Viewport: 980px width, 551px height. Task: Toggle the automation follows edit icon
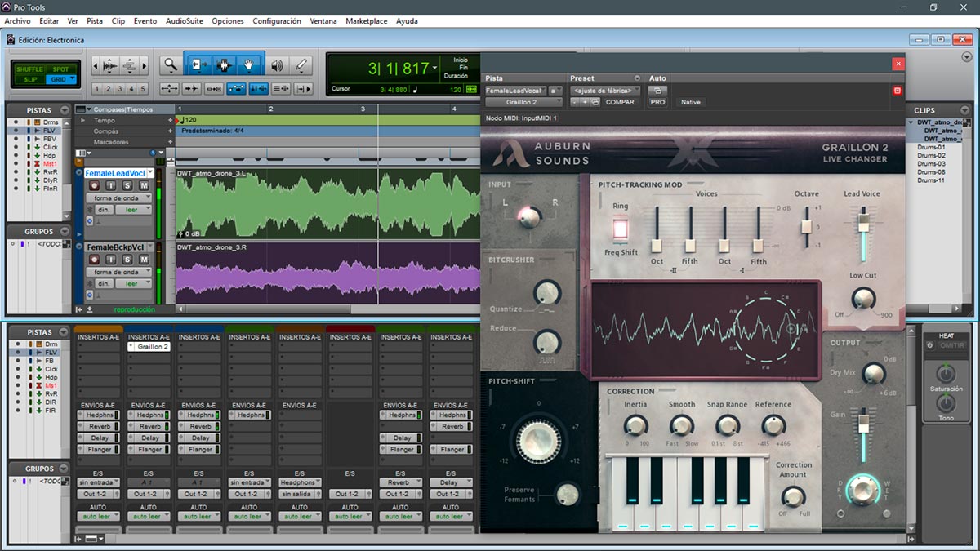(236, 88)
